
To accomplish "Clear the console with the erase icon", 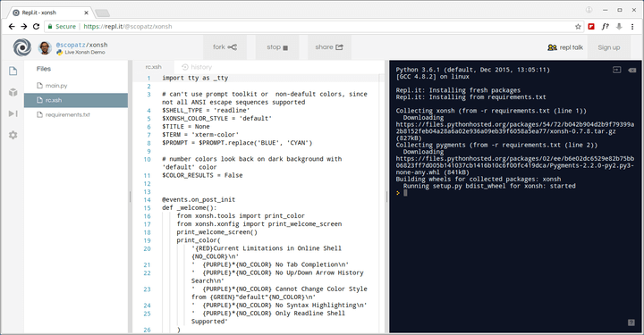I will tap(632, 70).
